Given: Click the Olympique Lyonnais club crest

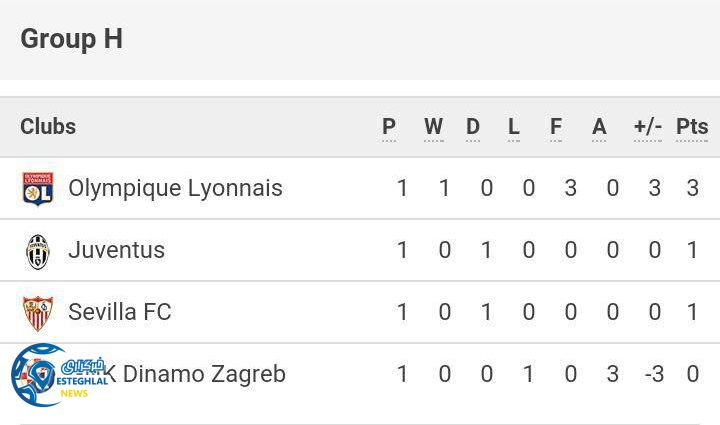Looking at the screenshot, I should (38, 189).
